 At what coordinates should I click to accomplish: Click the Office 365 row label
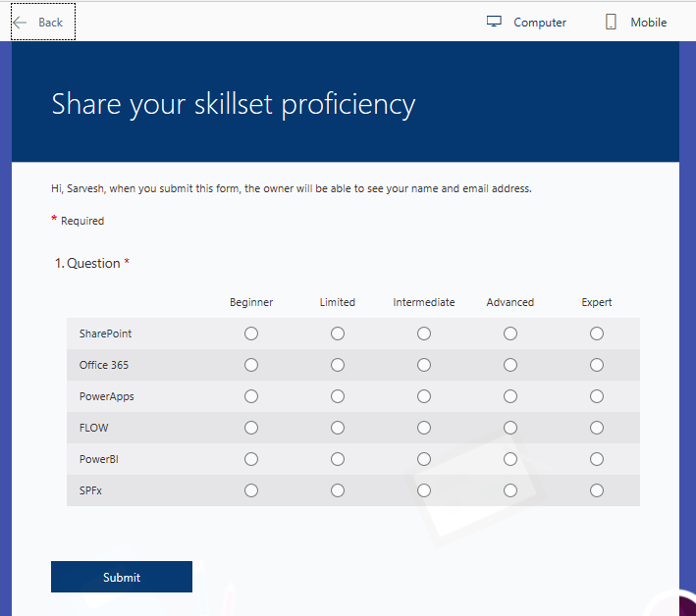[x=104, y=365]
